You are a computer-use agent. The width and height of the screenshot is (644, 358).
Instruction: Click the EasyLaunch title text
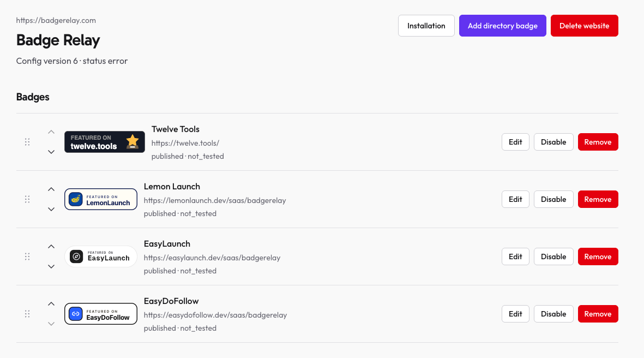pos(167,244)
